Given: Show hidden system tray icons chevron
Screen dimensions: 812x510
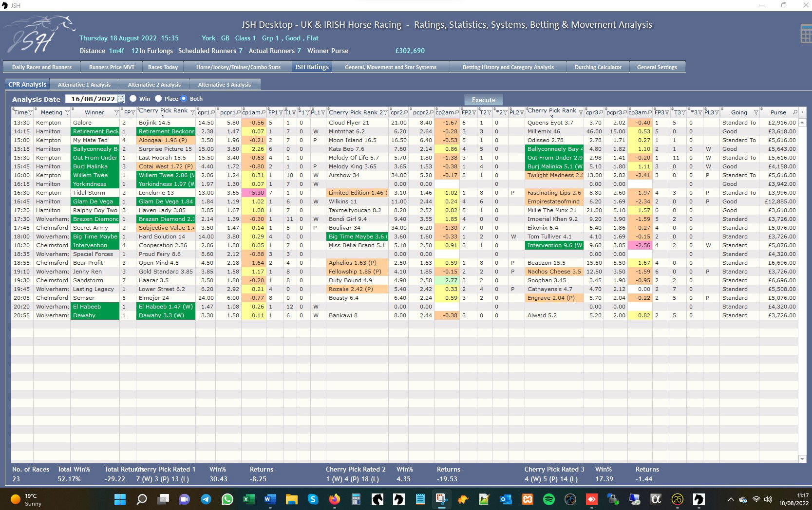Looking at the screenshot, I should tap(731, 499).
